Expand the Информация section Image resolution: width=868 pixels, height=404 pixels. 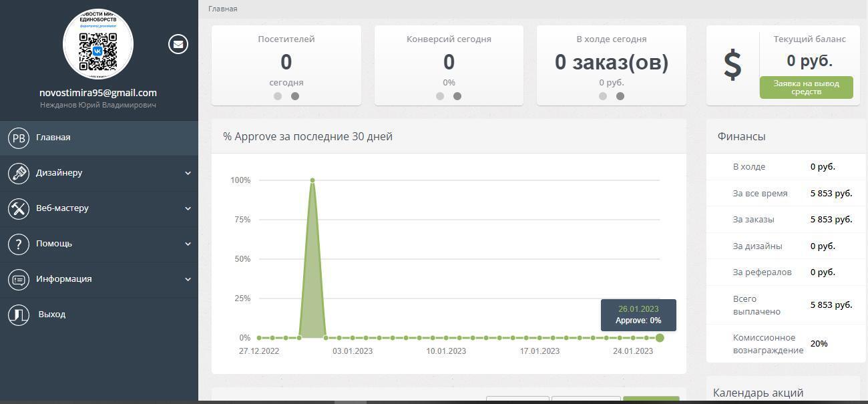tap(64, 278)
